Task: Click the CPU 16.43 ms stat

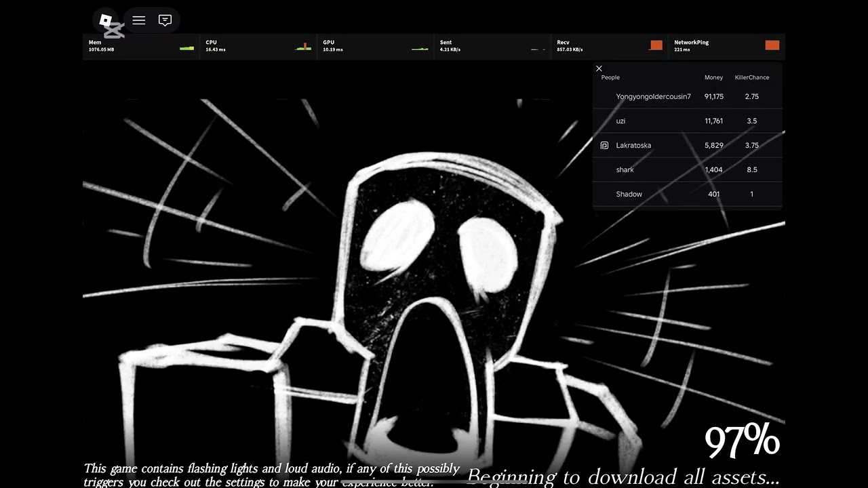Action: coord(258,46)
